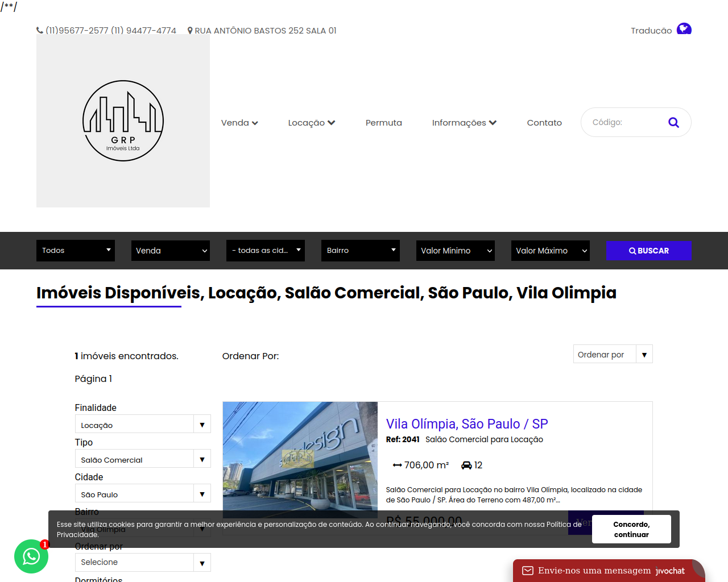Screen dimensions: 728x582
Task: Open the Venda menu
Action: tap(239, 123)
